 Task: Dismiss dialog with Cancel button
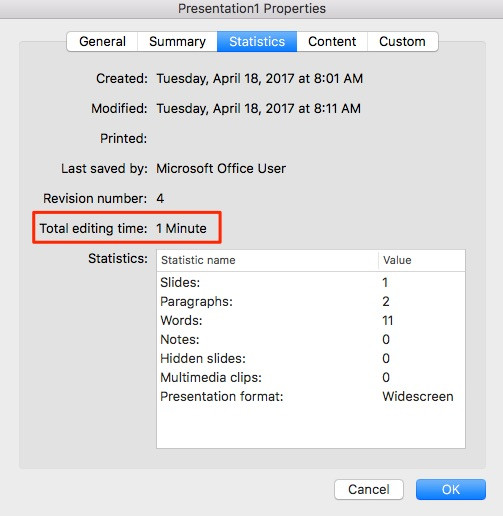(x=369, y=489)
